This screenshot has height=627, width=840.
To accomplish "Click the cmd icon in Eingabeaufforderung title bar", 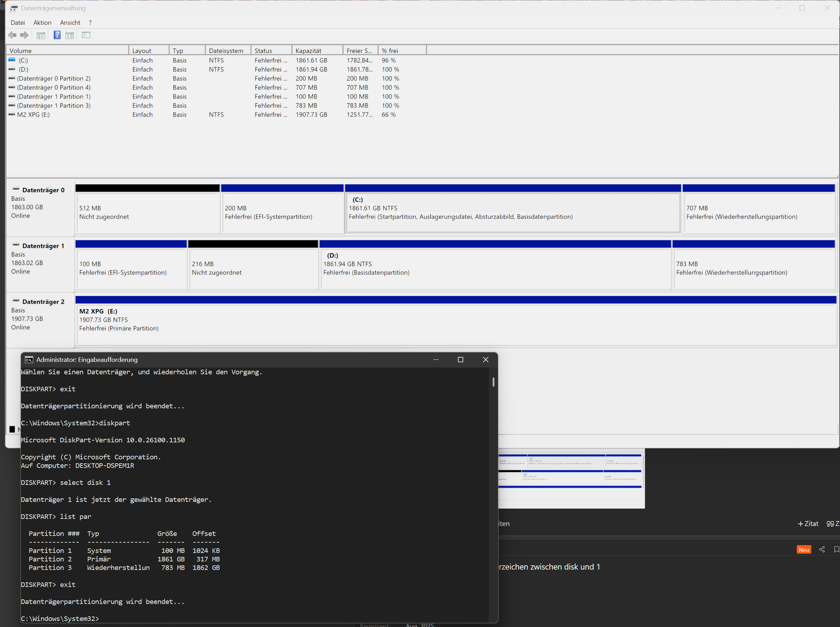I will (29, 359).
